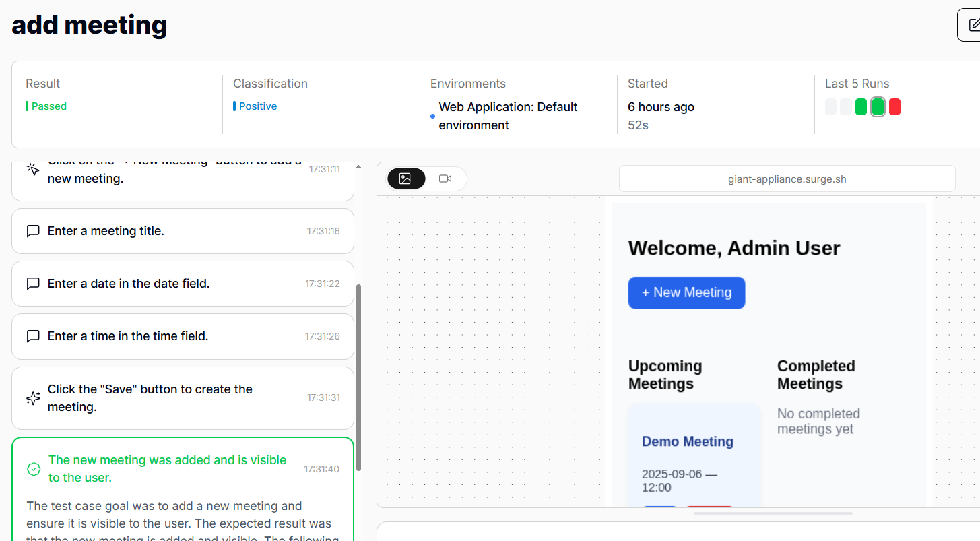Screen dimensions: 980x541
Task: Click the "+ New Meeting" button
Action: [x=686, y=293]
